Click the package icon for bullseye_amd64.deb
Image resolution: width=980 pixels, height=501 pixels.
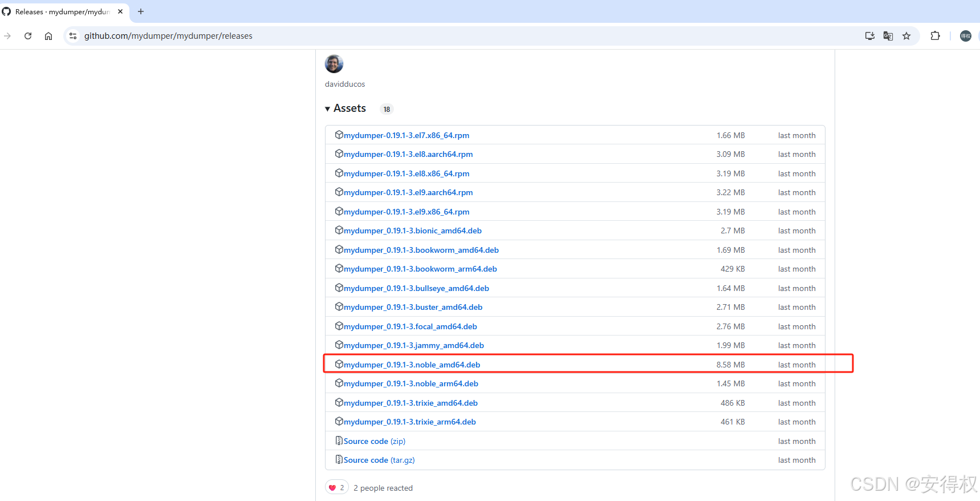coord(339,288)
